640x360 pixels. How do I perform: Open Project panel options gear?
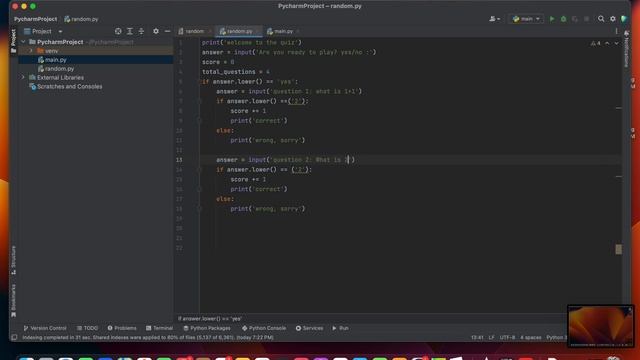[x=156, y=31]
